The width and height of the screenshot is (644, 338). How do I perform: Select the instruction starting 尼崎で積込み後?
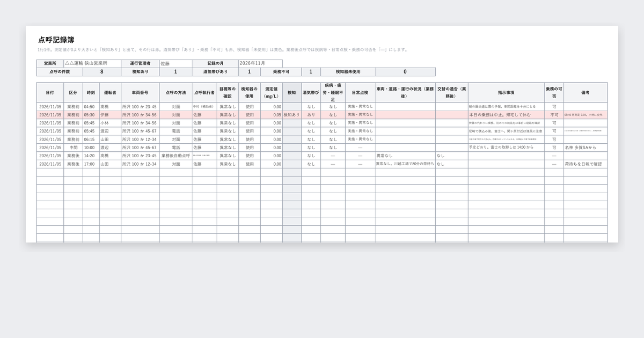tap(506, 131)
